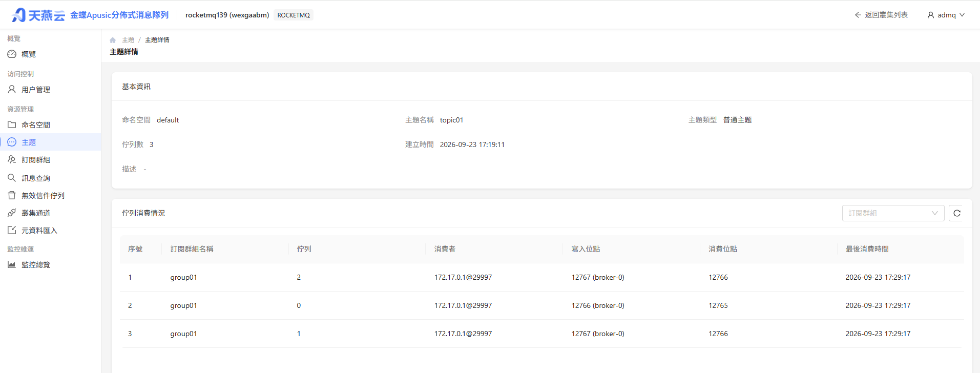Go to 用户管理 in sidebar
980x373 pixels.
[x=50, y=89]
